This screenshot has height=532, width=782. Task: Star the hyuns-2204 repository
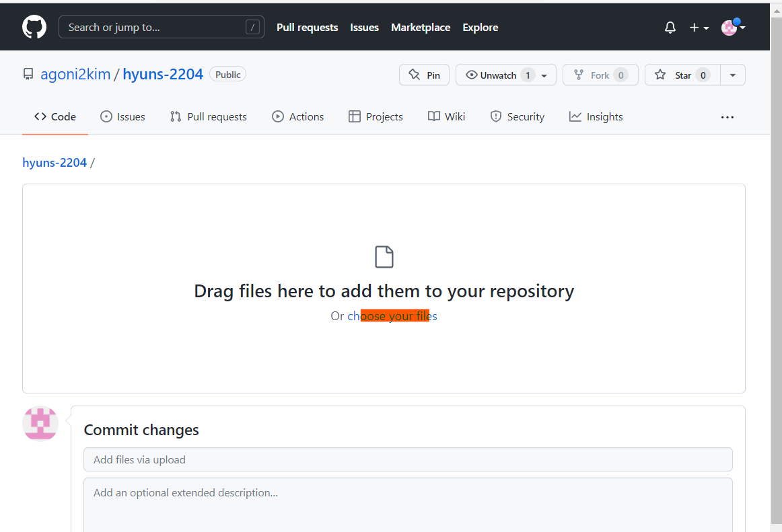[x=683, y=75]
